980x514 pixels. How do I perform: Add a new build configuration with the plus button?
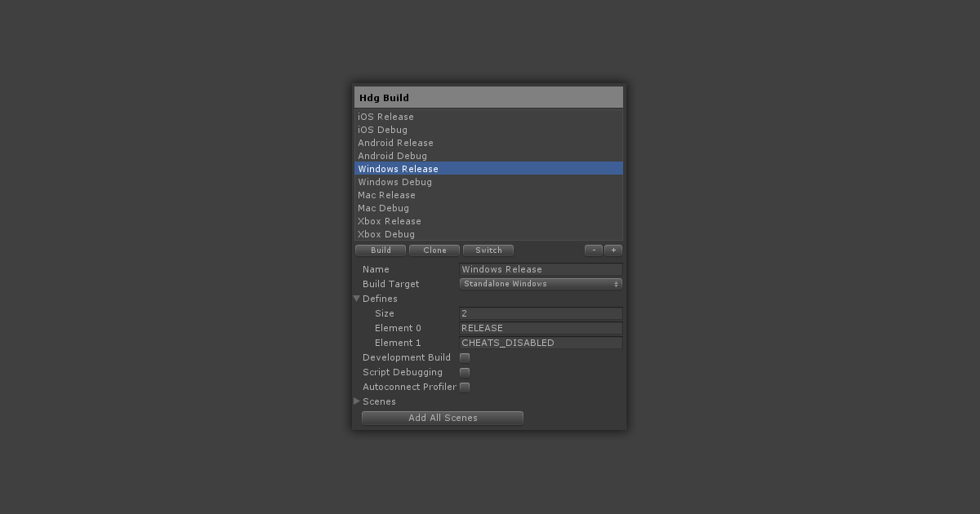(x=612, y=250)
